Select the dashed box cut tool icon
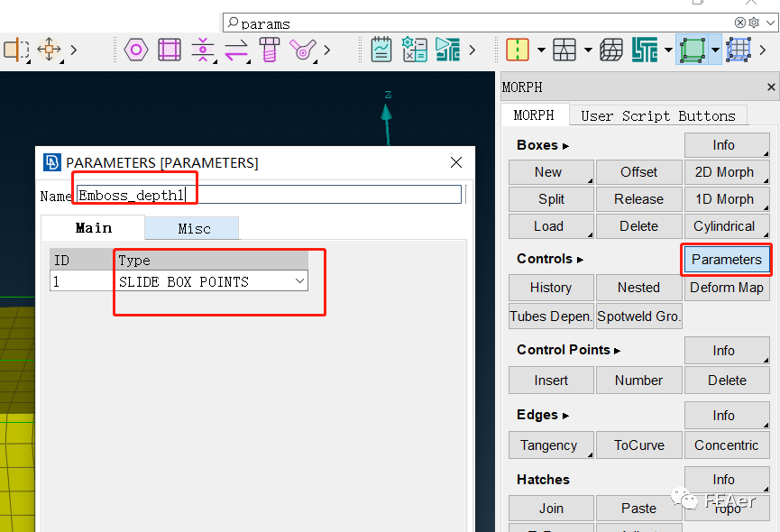This screenshot has height=532, width=780. 16,50
